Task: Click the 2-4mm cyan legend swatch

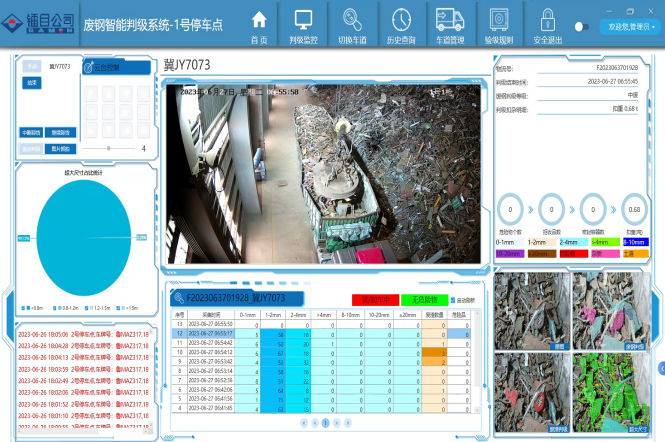Action: [x=570, y=242]
